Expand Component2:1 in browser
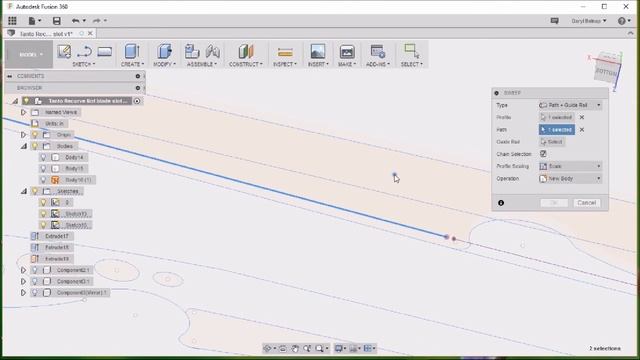Viewport: 640px width, 360px height. click(23, 270)
